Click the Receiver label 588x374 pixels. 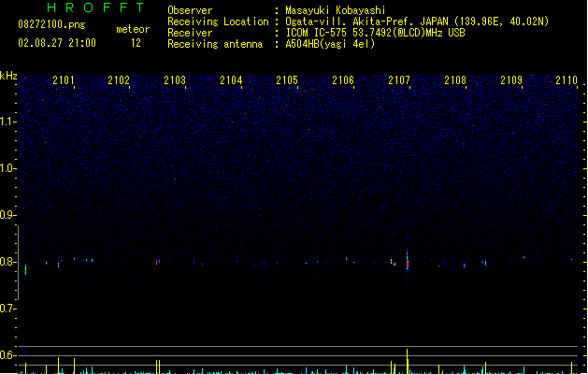(x=190, y=33)
